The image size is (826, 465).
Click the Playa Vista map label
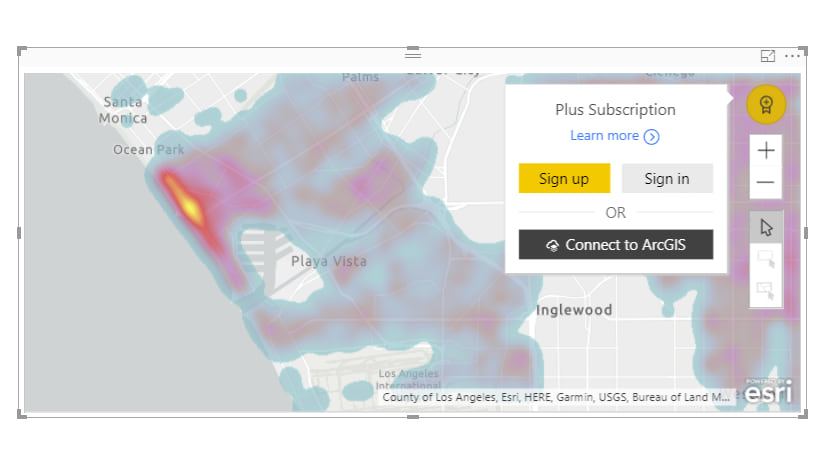(x=328, y=261)
